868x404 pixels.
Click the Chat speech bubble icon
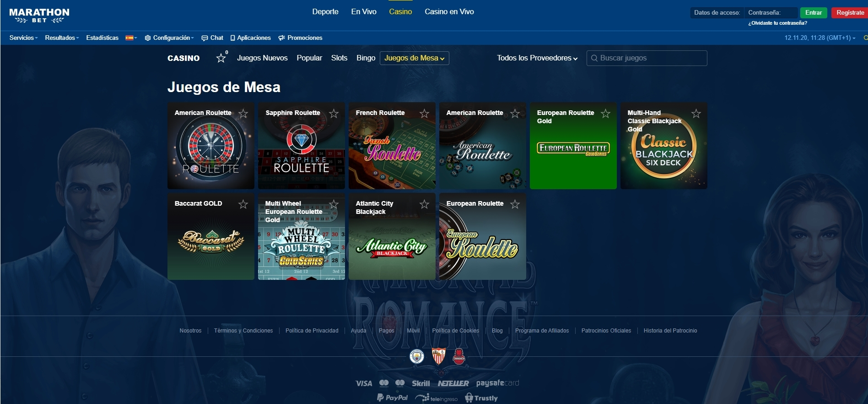pos(205,38)
